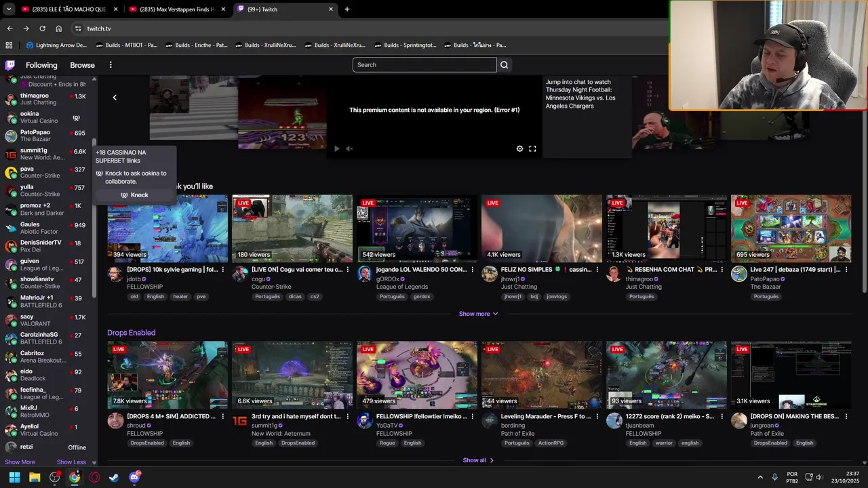Open the Twitch three-dot more menu
The width and height of the screenshot is (868, 488).
[x=111, y=65]
